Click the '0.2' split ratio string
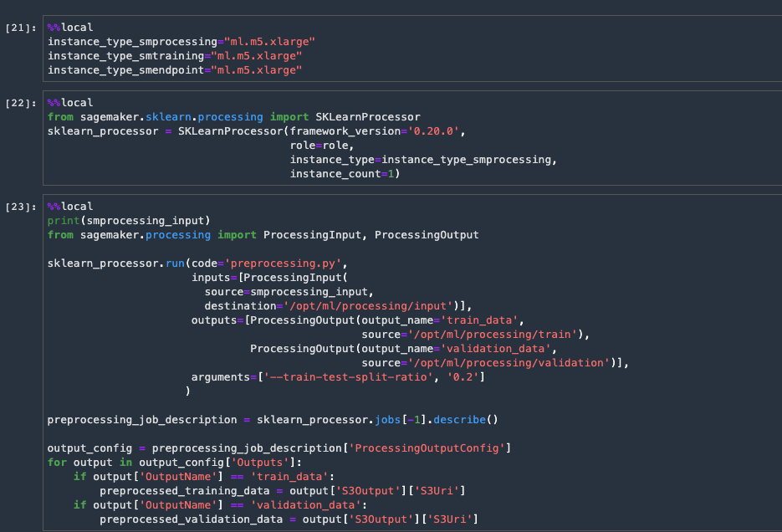The image size is (782, 532). click(x=463, y=377)
